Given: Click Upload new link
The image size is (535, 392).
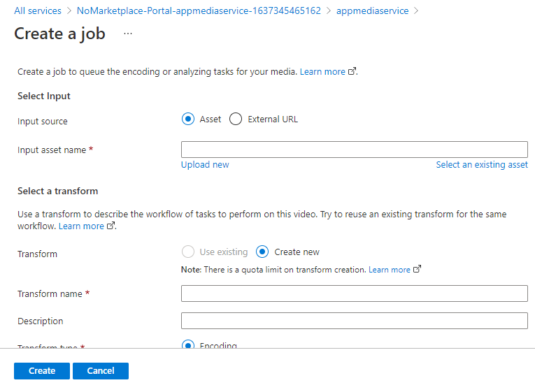Looking at the screenshot, I should tap(205, 165).
